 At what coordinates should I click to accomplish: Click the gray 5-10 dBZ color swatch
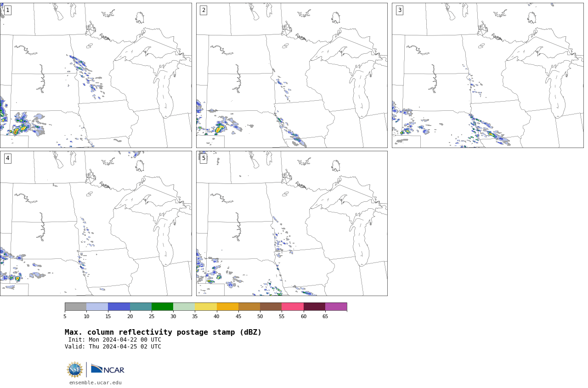click(75, 307)
